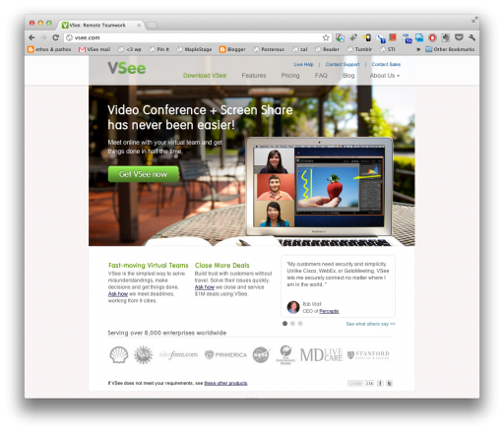
Task: Open the Perceptis company link
Action: pos(329,311)
